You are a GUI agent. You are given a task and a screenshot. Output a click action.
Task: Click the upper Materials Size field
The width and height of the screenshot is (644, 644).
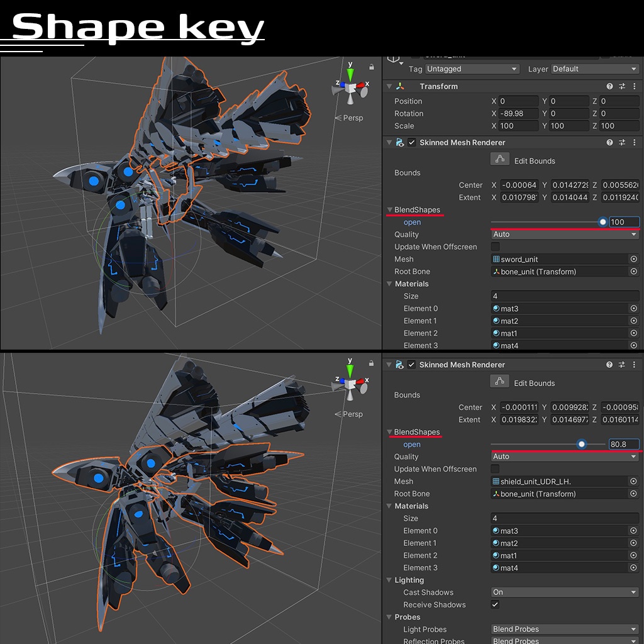(x=565, y=296)
